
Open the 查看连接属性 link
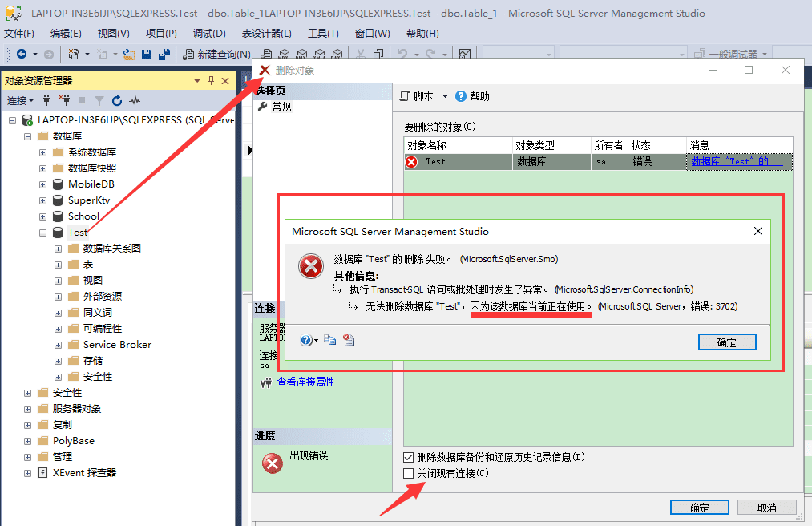305,382
